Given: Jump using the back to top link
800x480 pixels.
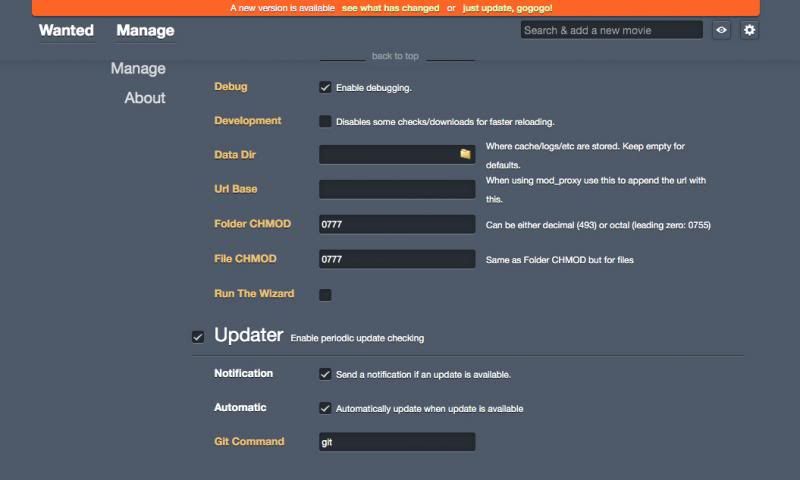Looking at the screenshot, I should 395,56.
